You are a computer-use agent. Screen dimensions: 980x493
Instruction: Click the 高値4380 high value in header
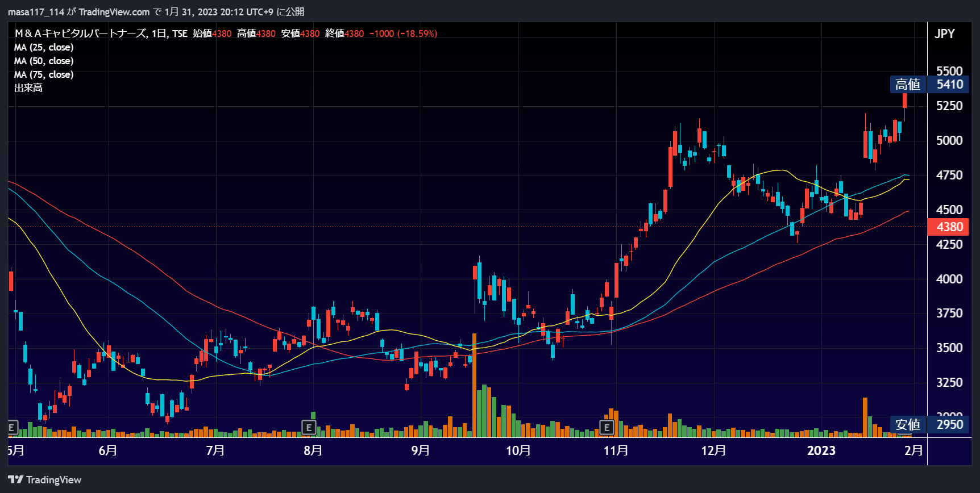pos(256,34)
